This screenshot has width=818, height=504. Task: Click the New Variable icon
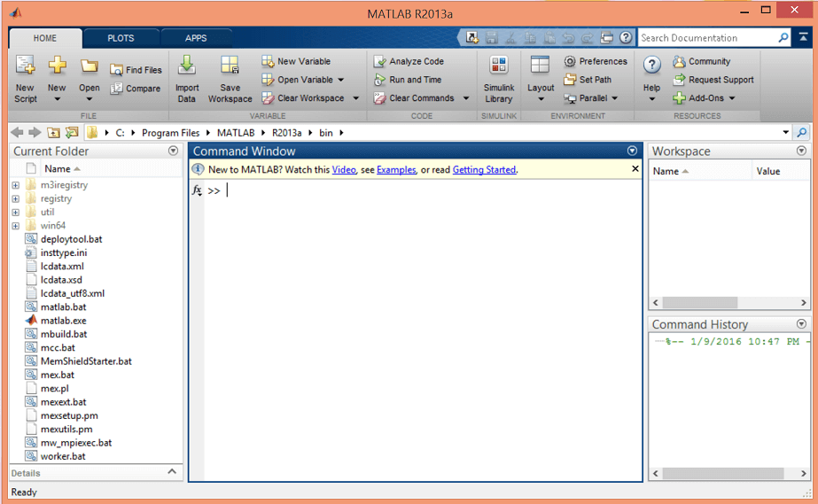268,61
